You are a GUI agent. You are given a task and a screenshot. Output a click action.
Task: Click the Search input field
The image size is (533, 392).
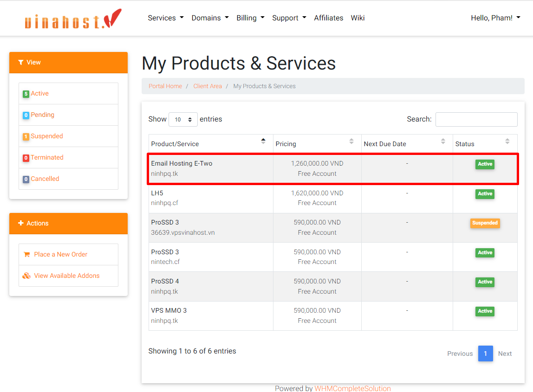click(476, 119)
